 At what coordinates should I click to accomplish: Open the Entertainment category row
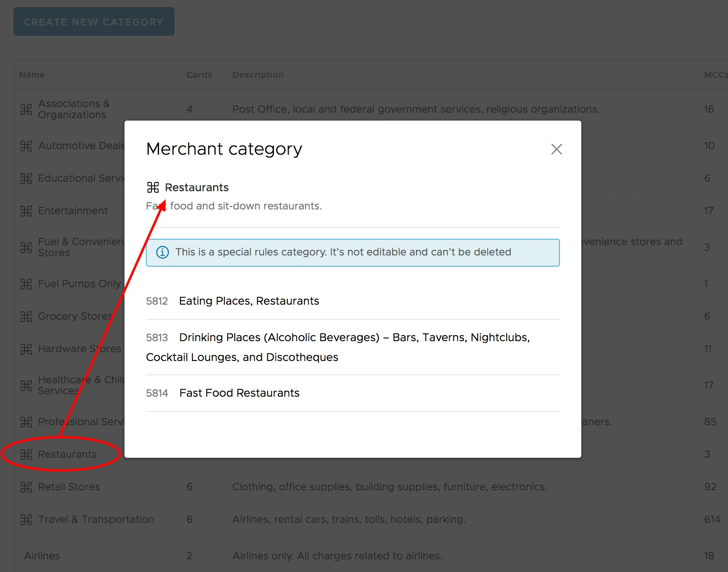coord(73,211)
